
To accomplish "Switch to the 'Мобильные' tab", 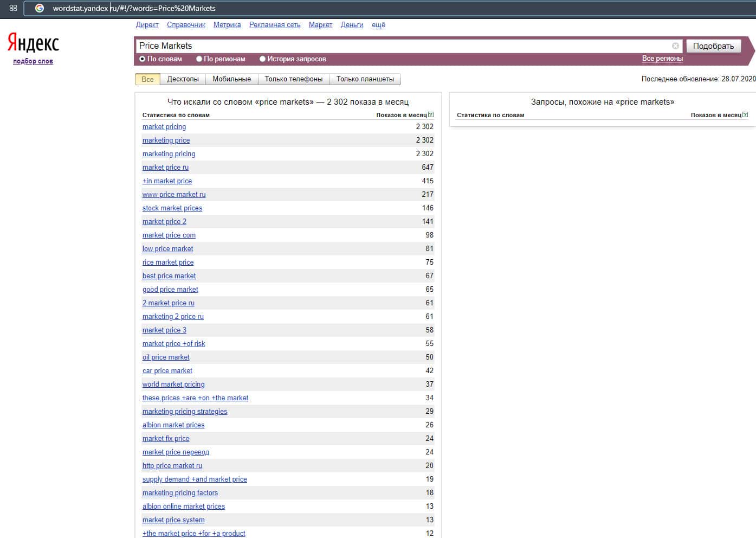I will click(x=231, y=79).
